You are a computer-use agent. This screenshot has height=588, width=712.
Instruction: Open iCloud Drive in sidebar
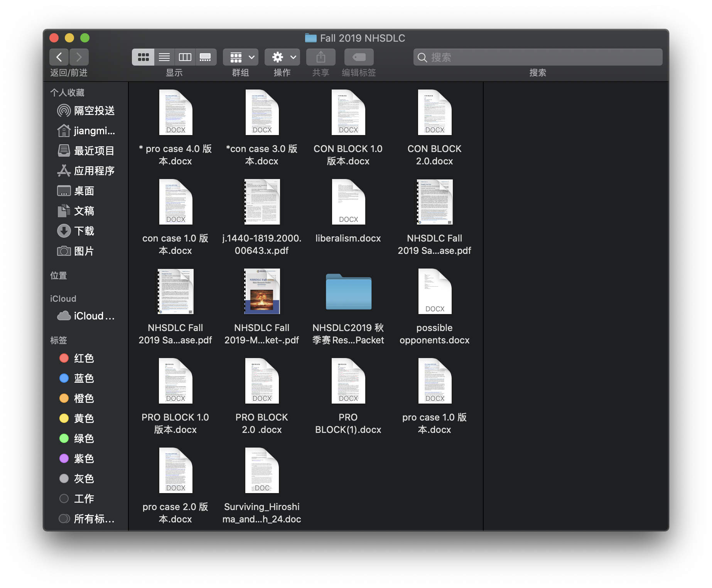(x=86, y=316)
